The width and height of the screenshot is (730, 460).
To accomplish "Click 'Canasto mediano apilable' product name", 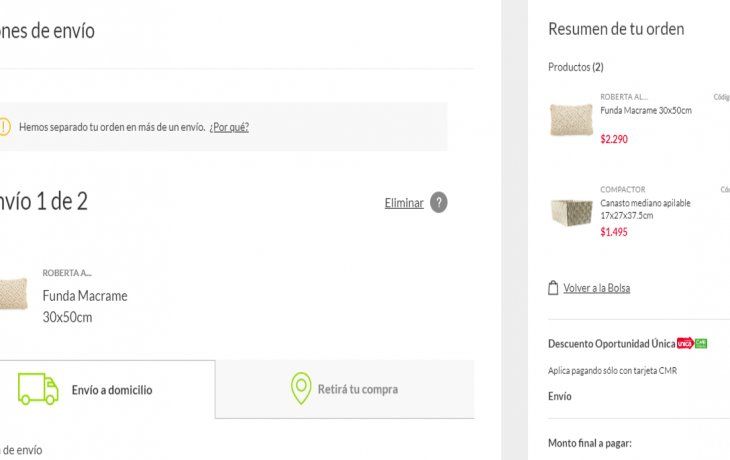I will pos(645,209).
